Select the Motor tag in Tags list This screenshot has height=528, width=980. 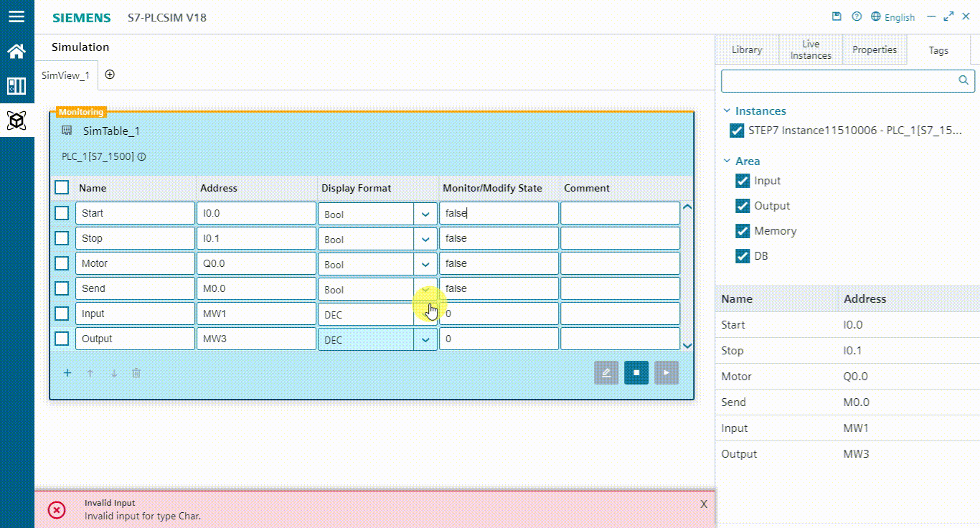pyautogui.click(x=847, y=376)
